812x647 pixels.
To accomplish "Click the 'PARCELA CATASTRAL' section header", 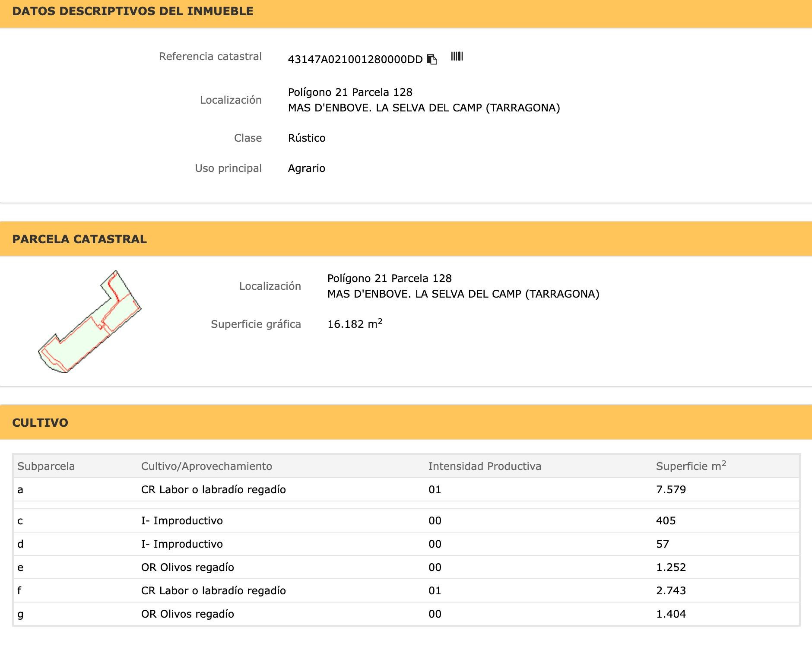I will (x=79, y=239).
